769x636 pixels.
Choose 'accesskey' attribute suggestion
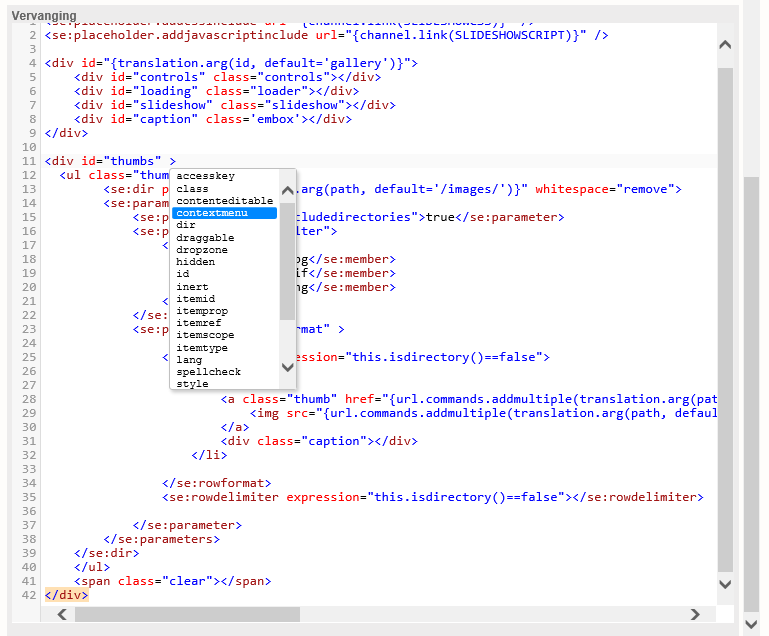coord(205,176)
